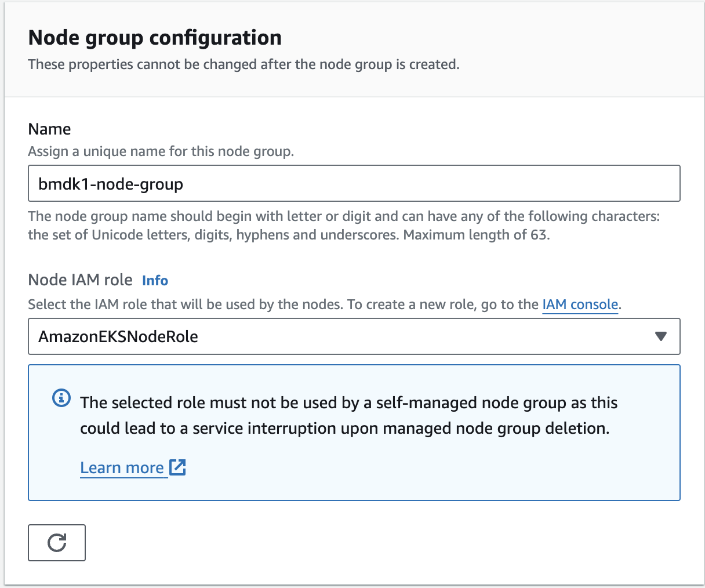The width and height of the screenshot is (705, 588).
Task: Open the Info link beside Node IAM role
Action: pyautogui.click(x=155, y=281)
